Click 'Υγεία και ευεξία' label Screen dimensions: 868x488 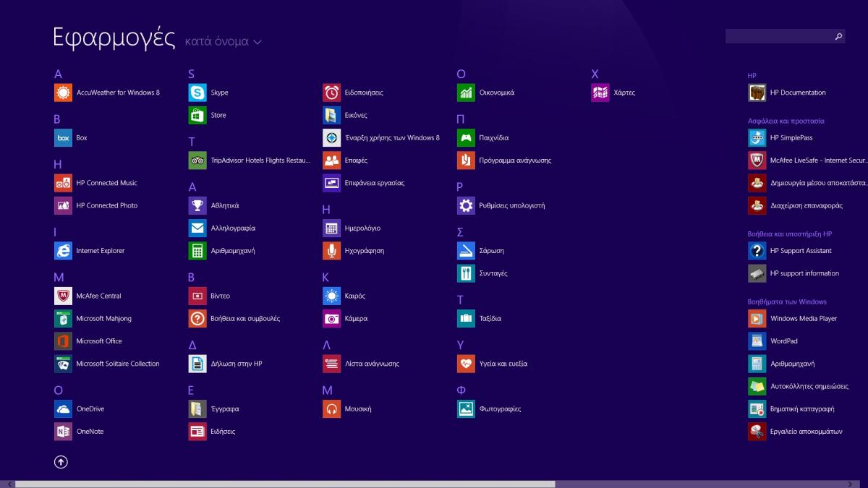pyautogui.click(x=503, y=364)
